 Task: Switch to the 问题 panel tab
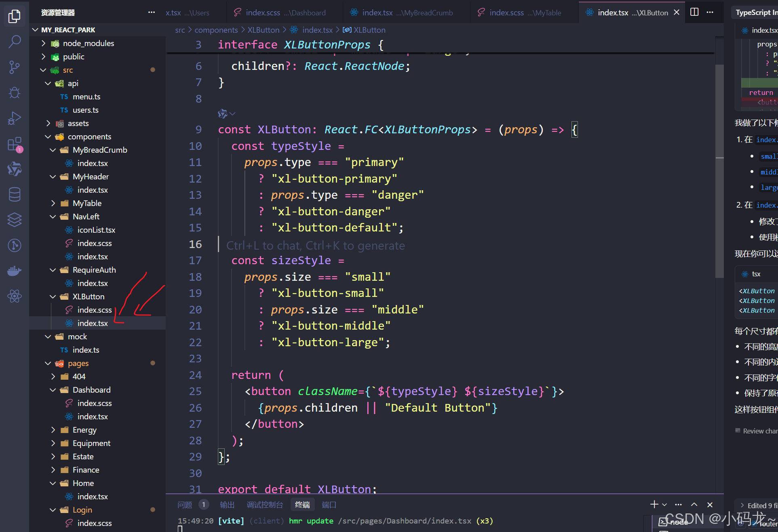(x=185, y=505)
